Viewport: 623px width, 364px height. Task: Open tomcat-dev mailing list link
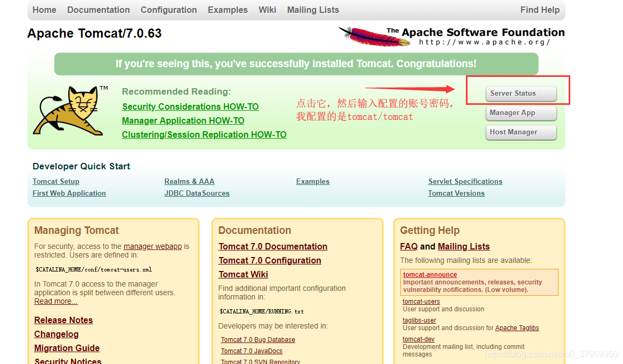pos(419,339)
